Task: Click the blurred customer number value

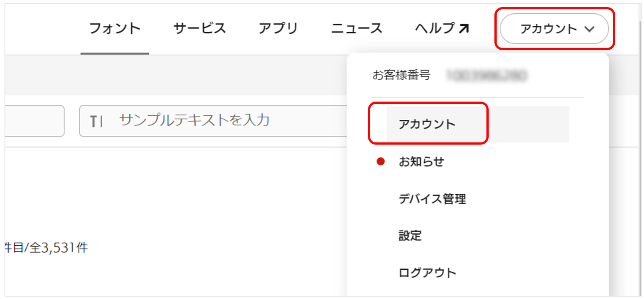Action: (x=486, y=76)
